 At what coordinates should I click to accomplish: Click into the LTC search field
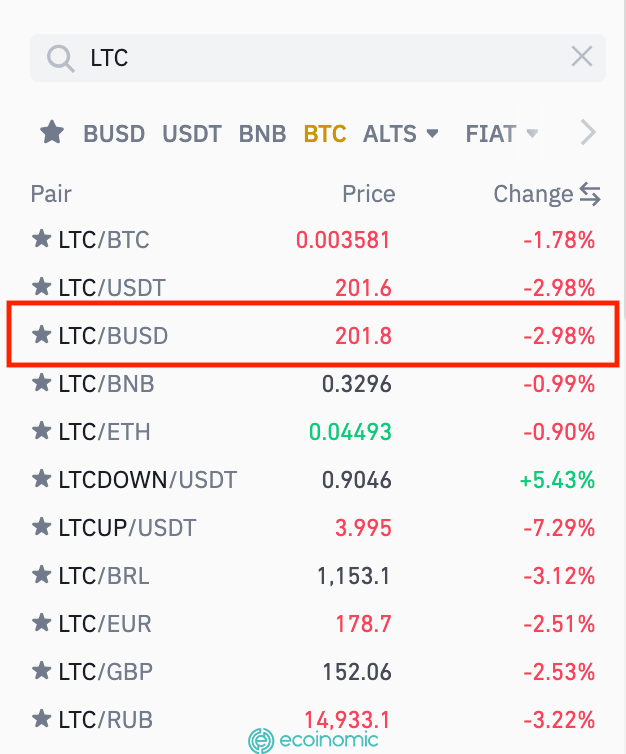320,58
